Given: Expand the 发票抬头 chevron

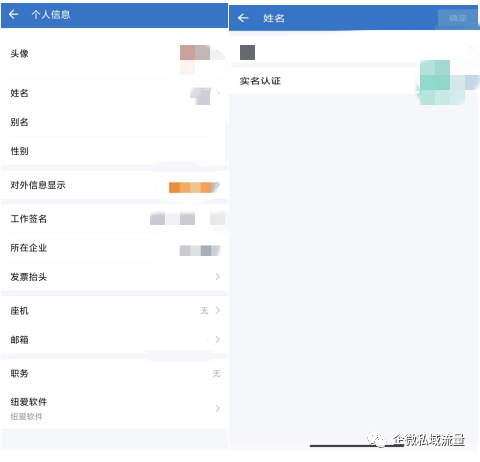Looking at the screenshot, I should [x=217, y=277].
